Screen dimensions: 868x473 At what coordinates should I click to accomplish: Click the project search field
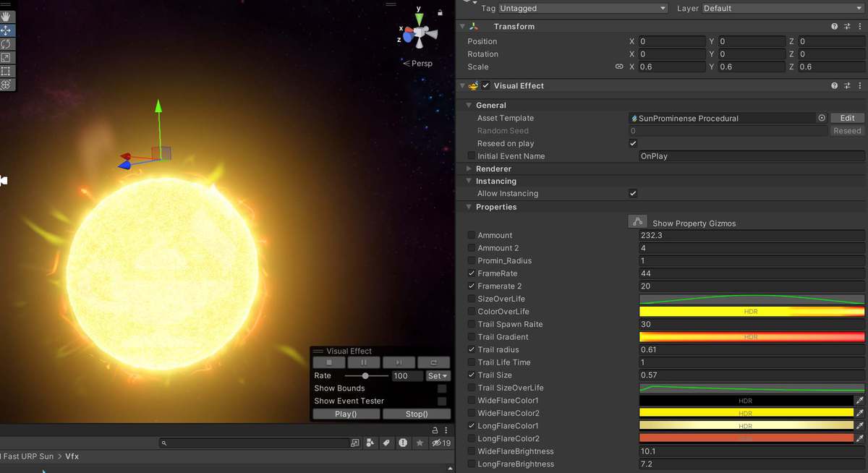[x=254, y=443]
